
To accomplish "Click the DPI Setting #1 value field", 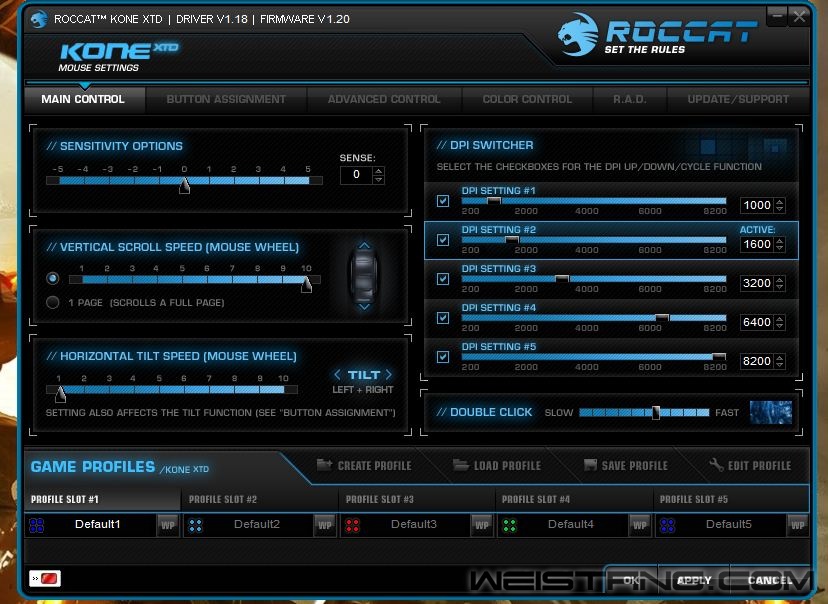I will pyautogui.click(x=757, y=205).
